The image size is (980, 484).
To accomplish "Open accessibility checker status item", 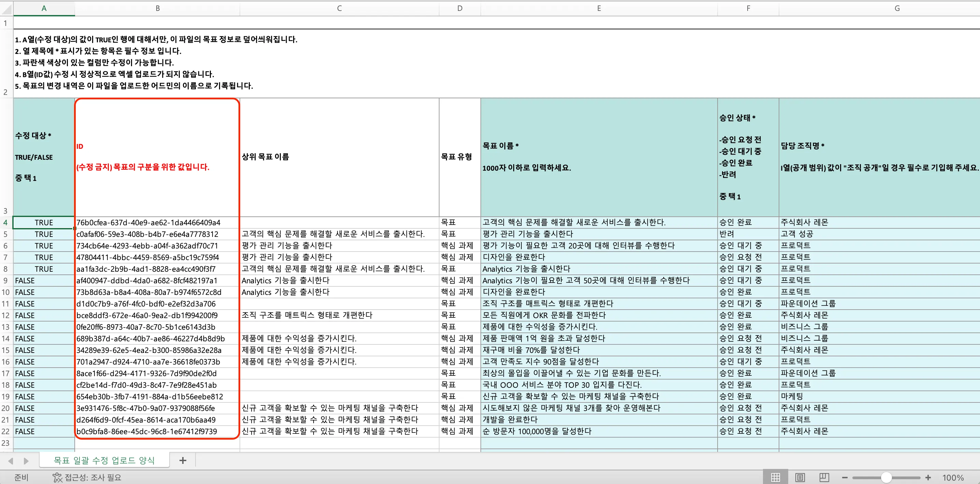I will click(87, 477).
